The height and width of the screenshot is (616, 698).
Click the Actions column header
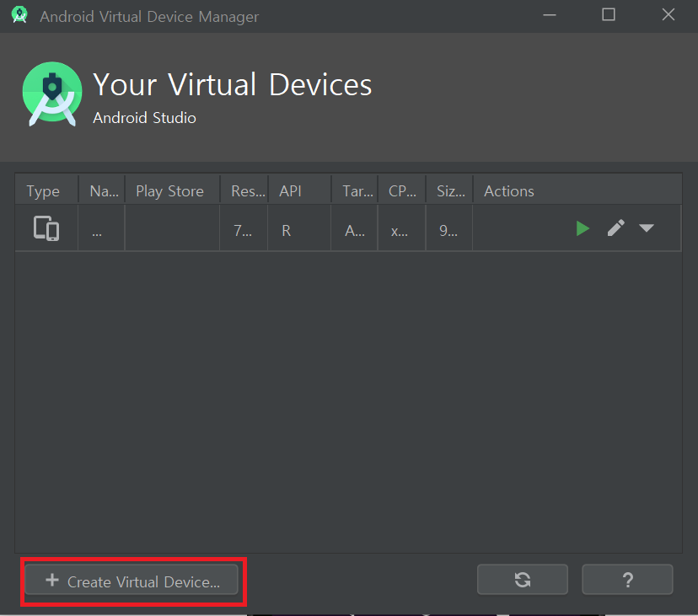click(x=577, y=191)
